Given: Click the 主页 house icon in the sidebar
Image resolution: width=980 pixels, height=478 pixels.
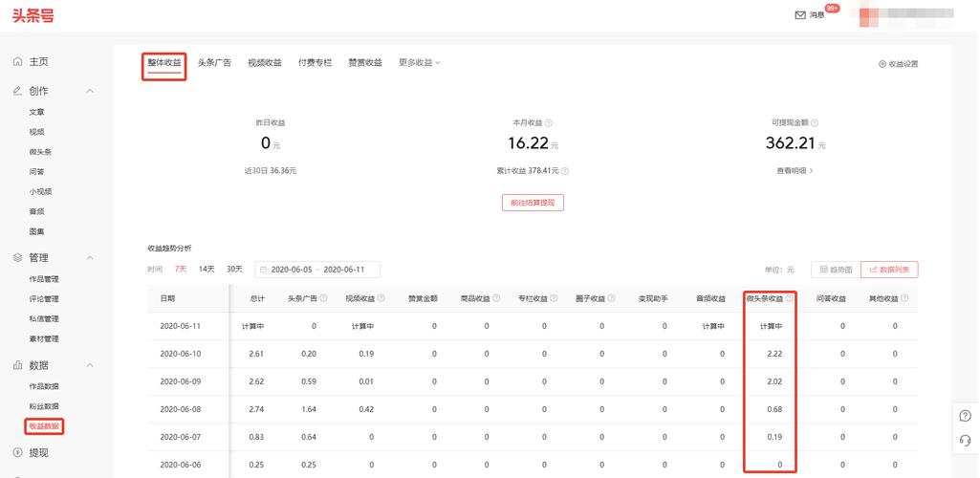Looking at the screenshot, I should (17, 62).
